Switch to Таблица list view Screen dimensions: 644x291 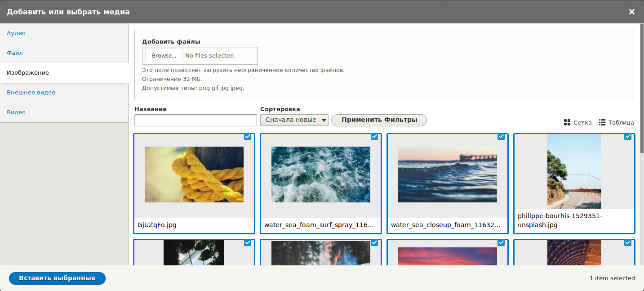pos(617,122)
